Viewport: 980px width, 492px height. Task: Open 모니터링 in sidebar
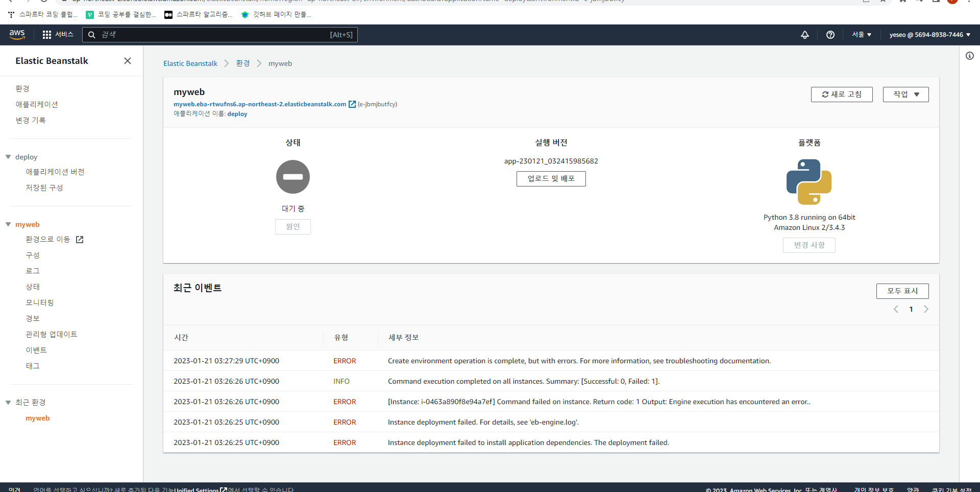(40, 302)
